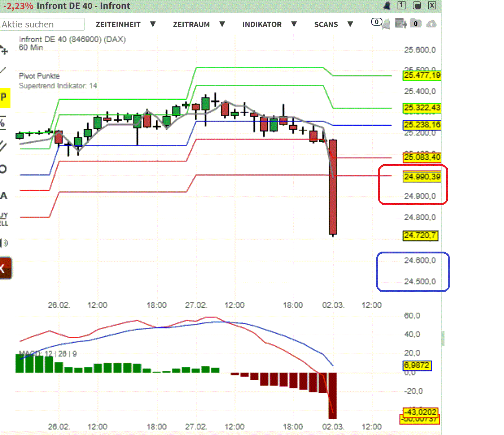This screenshot has width=504, height=435.
Task: Toggle the alert counter badge showing 0
Action: [x=376, y=22]
